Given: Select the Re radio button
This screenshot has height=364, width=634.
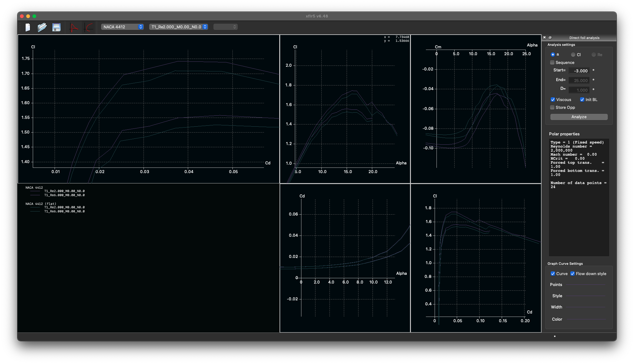Looking at the screenshot, I should pos(594,55).
